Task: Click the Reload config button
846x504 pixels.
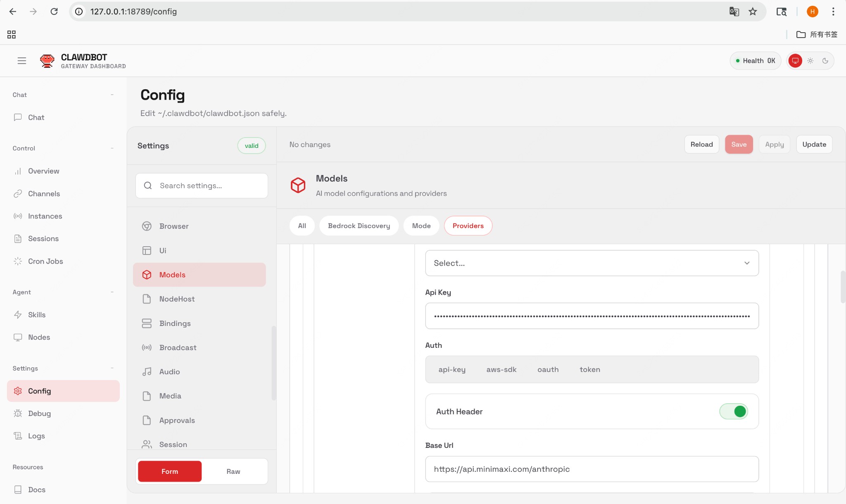Action: point(701,144)
